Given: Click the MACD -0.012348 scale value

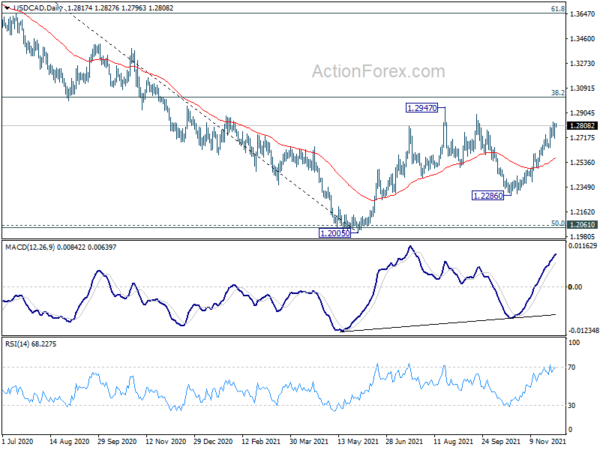Looking at the screenshot, I should tap(582, 331).
